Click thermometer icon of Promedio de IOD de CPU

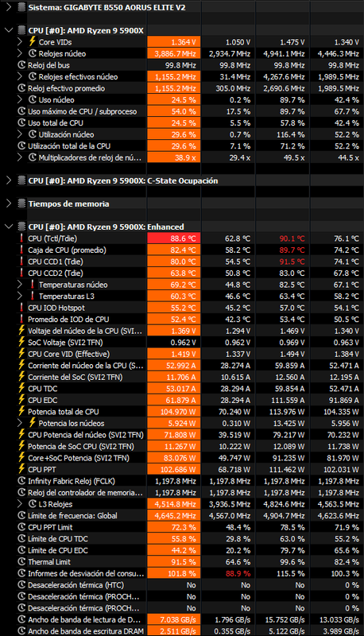(x=21, y=320)
